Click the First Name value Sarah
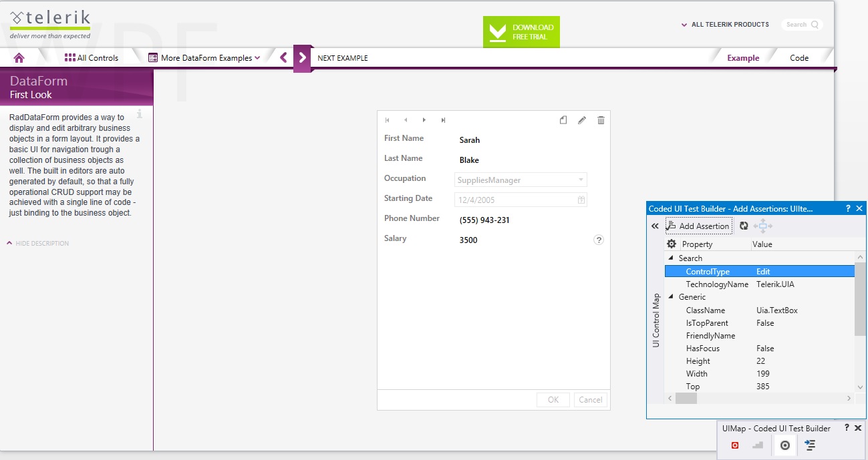 470,140
